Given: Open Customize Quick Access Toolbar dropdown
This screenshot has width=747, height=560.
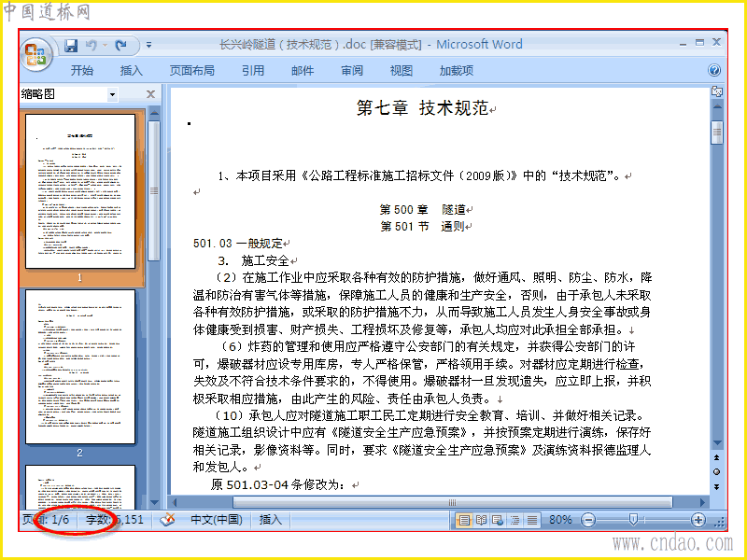Looking at the screenshot, I should click(148, 45).
